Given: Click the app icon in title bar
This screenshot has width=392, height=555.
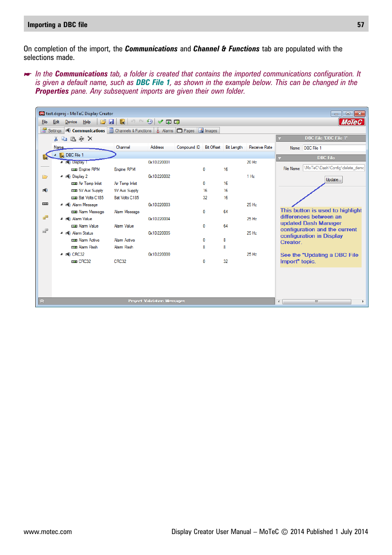Looking at the screenshot, I should [x=42, y=113].
